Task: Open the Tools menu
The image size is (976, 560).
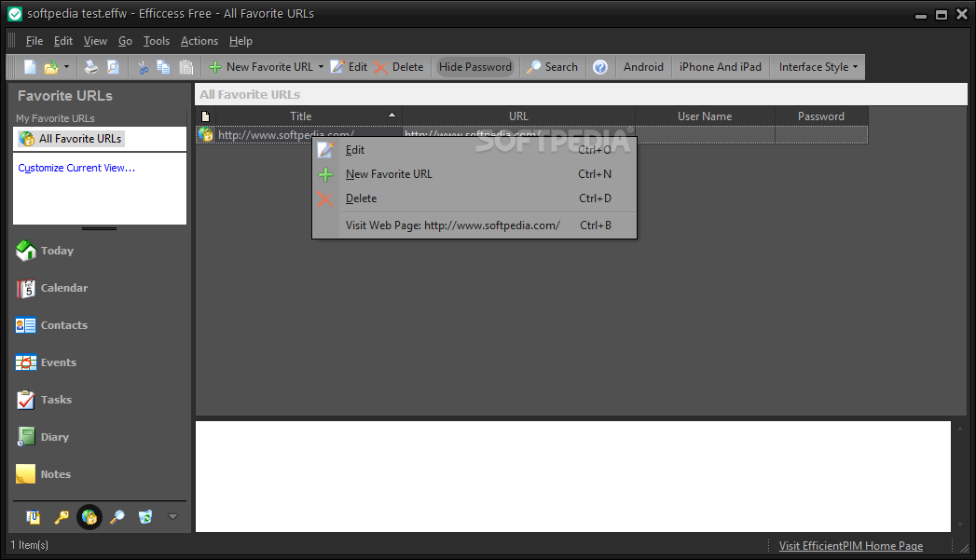Action: click(157, 41)
